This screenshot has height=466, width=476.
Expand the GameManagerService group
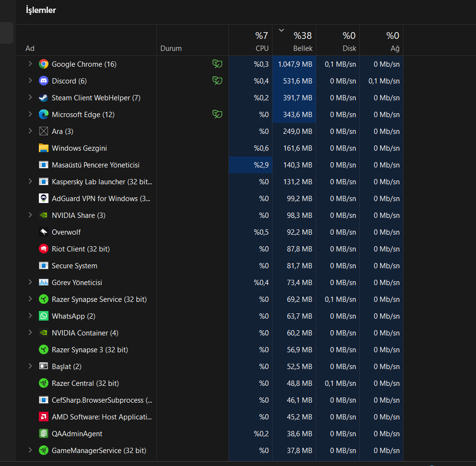pos(30,450)
